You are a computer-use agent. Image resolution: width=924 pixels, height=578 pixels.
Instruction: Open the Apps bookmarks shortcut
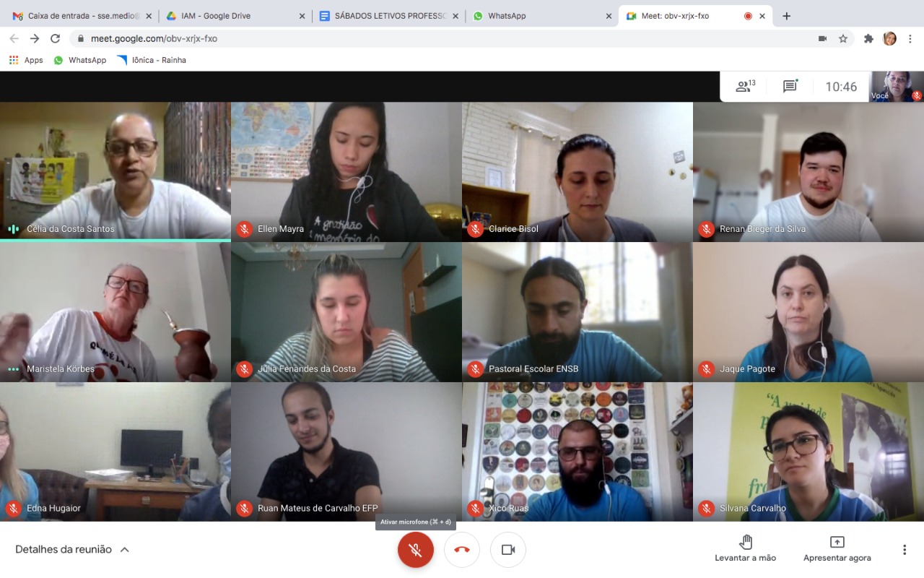(26, 60)
